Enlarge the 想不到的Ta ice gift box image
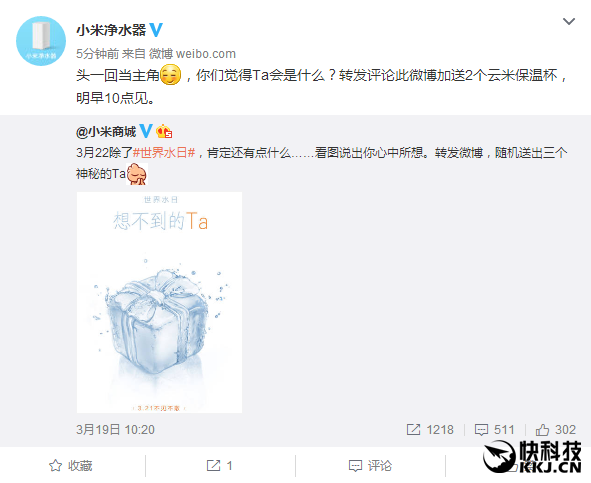 [x=159, y=302]
